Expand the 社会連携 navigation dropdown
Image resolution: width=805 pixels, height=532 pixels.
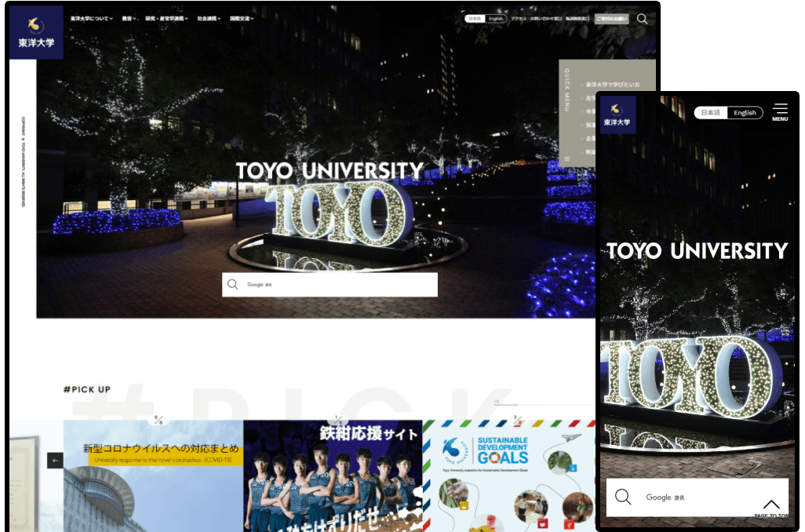pyautogui.click(x=209, y=19)
